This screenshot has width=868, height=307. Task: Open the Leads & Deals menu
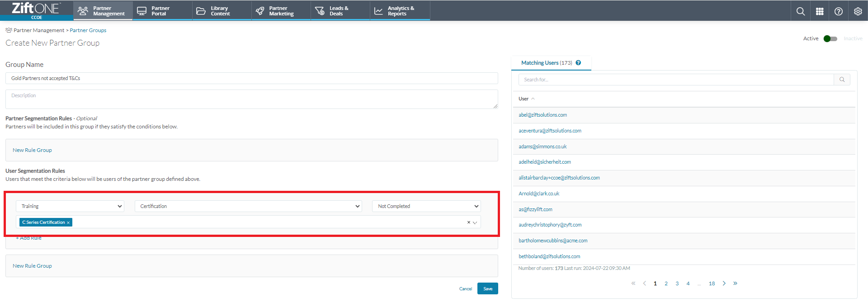click(340, 11)
